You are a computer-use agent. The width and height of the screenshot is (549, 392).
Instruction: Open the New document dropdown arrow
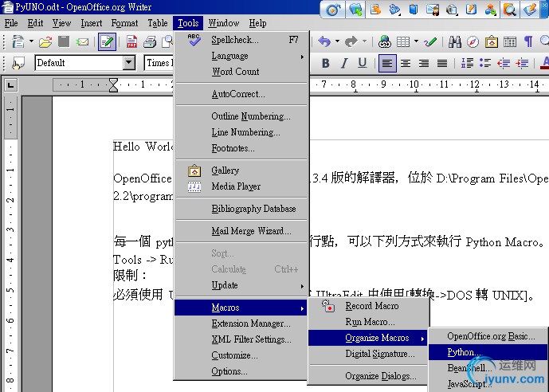(31, 41)
